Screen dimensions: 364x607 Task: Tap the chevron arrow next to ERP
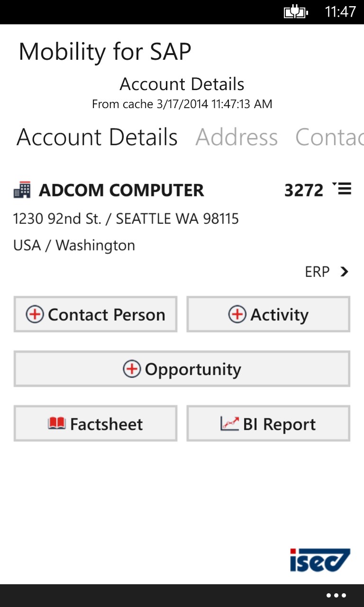345,272
